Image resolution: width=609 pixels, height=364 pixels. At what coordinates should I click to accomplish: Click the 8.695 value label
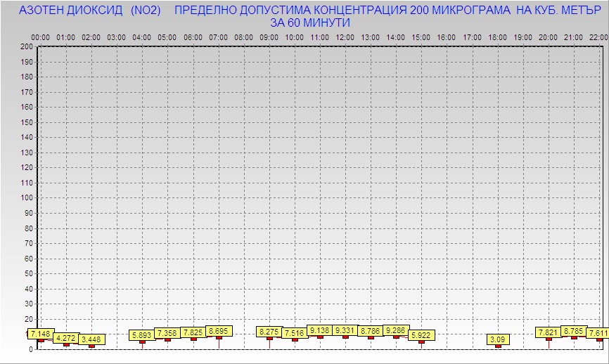click(219, 330)
